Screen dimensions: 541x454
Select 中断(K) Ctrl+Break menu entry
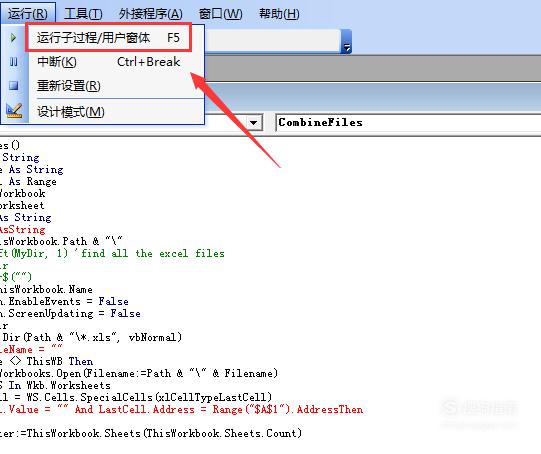coord(108,62)
